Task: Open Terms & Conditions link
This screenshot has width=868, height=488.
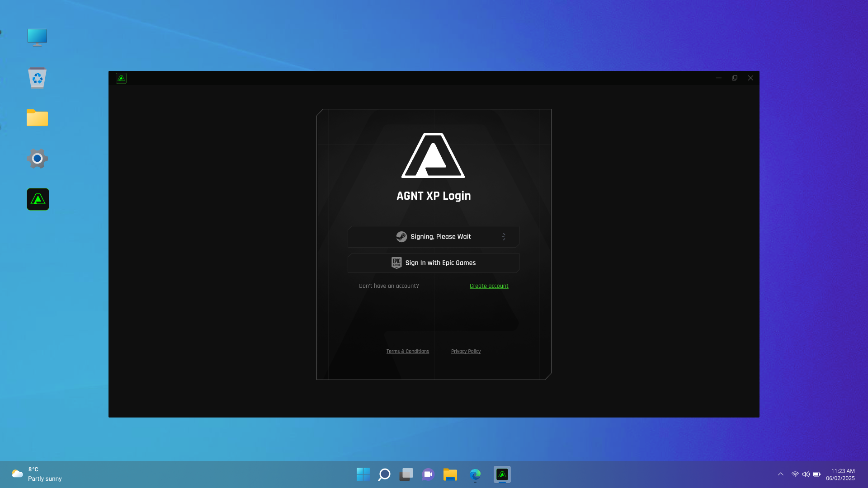Action: click(407, 351)
